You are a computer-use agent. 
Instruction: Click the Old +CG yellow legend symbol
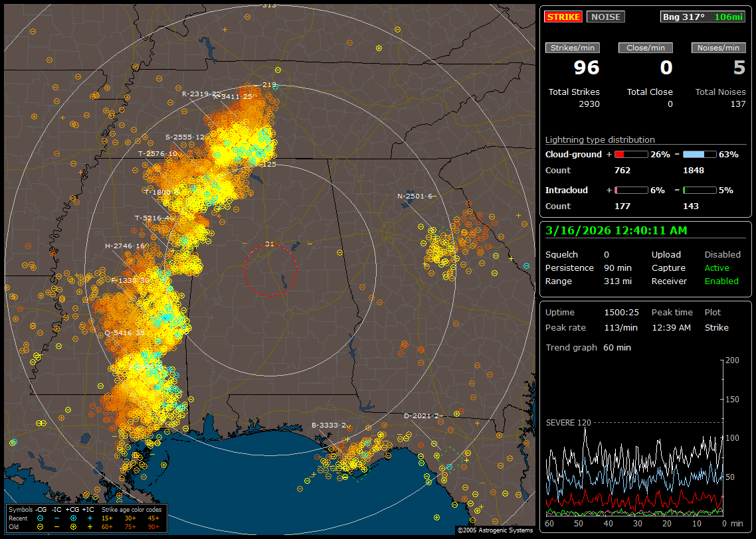pos(73,526)
